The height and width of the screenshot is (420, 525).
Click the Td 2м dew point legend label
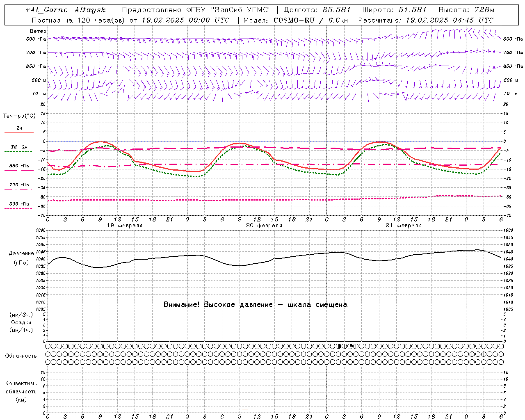pos(19,147)
